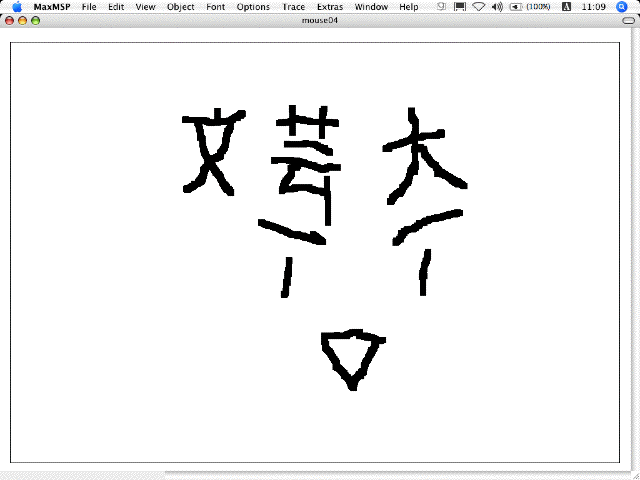Open the Font menu
Image resolution: width=640 pixels, height=480 pixels.
tap(216, 7)
